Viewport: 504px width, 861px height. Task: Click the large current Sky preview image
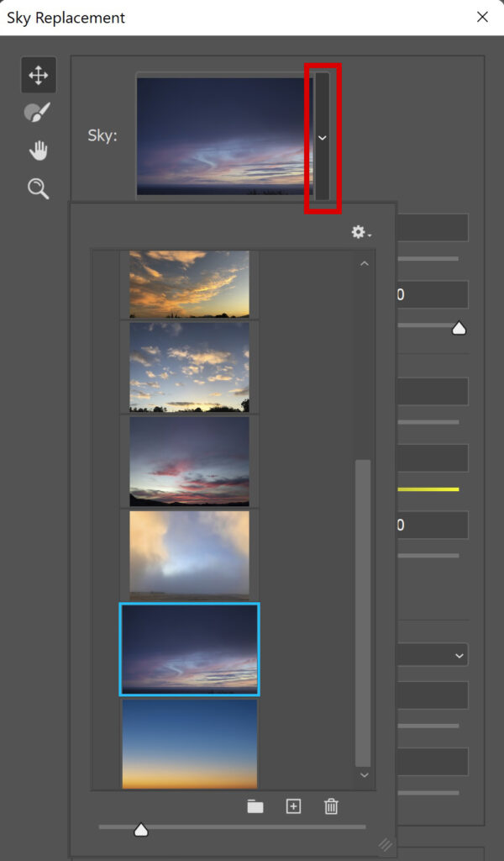click(x=225, y=136)
